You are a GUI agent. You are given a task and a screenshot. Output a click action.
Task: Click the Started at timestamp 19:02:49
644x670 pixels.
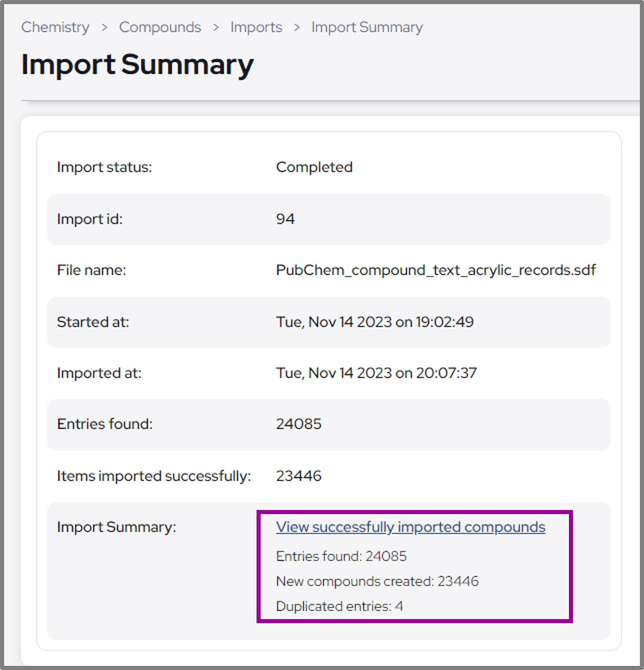pos(374,322)
